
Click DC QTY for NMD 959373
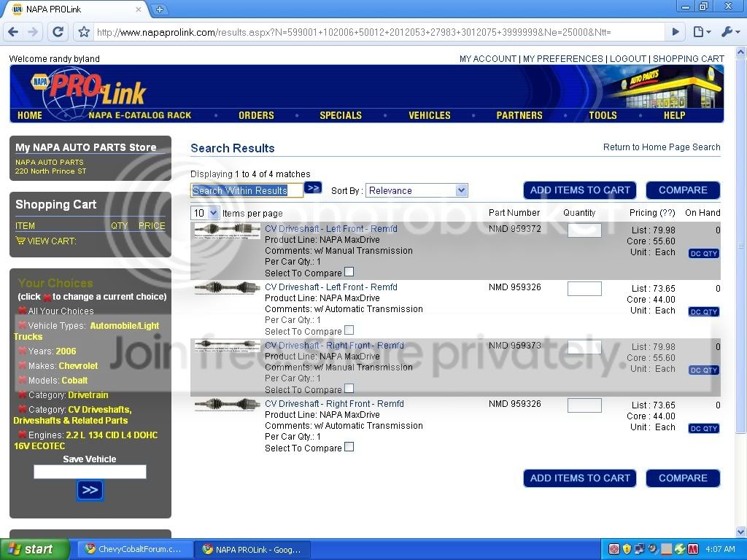(704, 370)
